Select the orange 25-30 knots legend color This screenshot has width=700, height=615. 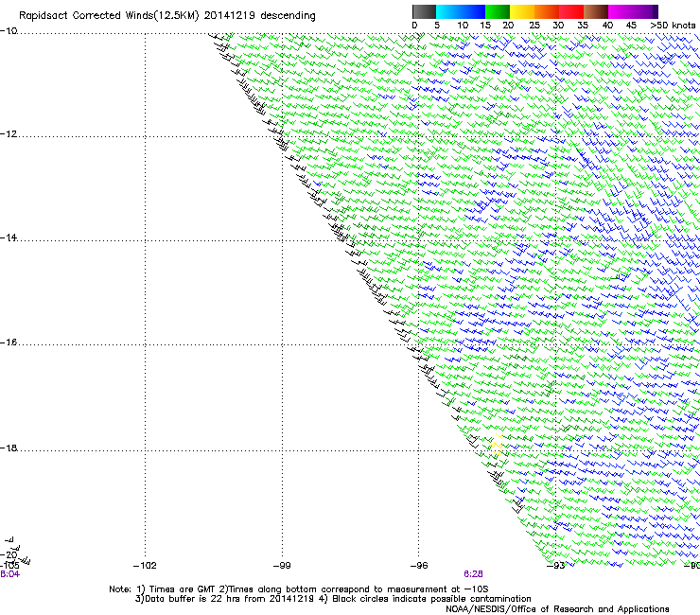coord(547,11)
